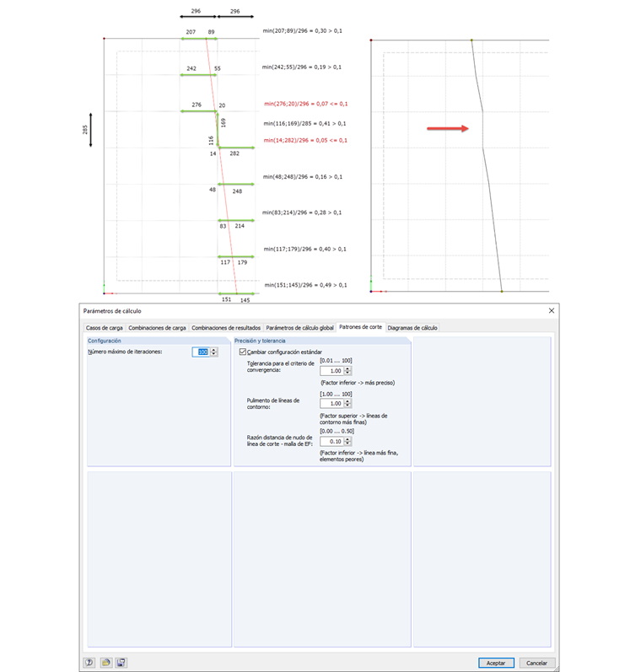Viewport: 641px width, 672px height.
Task: Select the Patrones de corte tab
Action: [361, 327]
